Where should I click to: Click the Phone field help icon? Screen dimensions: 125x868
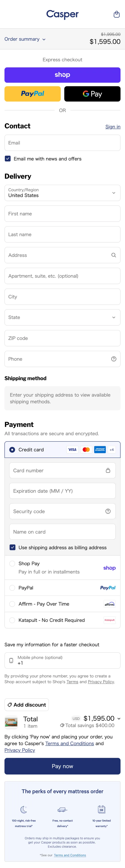click(114, 359)
